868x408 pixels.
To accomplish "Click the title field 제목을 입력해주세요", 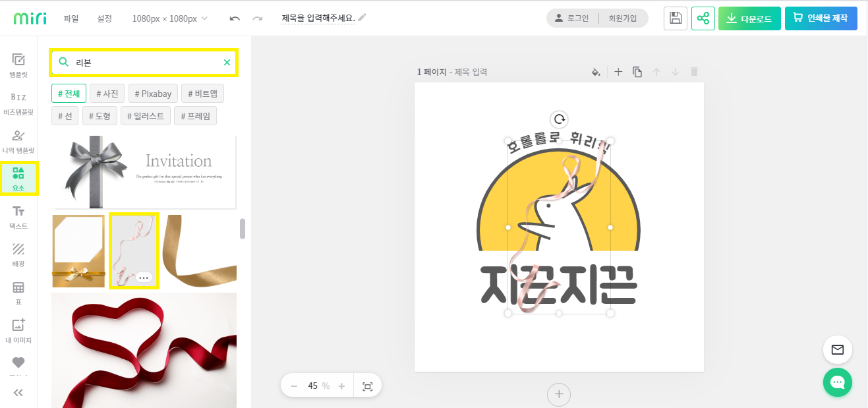I will [318, 18].
